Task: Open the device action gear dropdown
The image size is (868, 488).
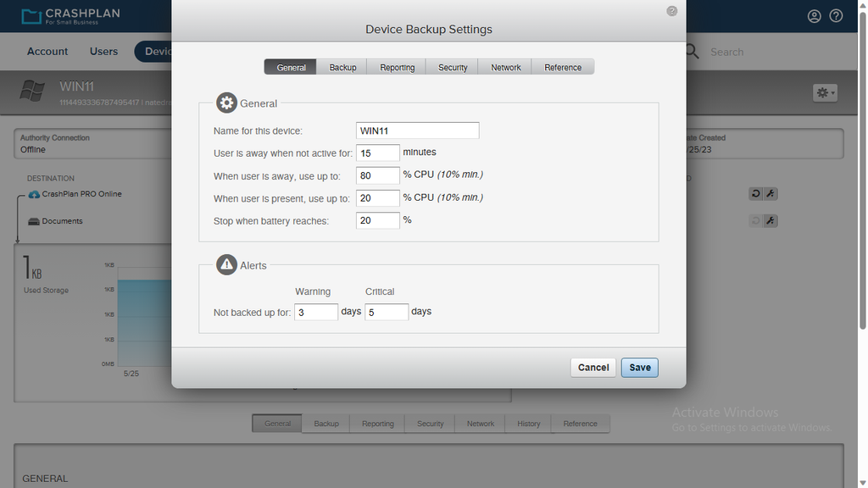Action: coord(823,92)
